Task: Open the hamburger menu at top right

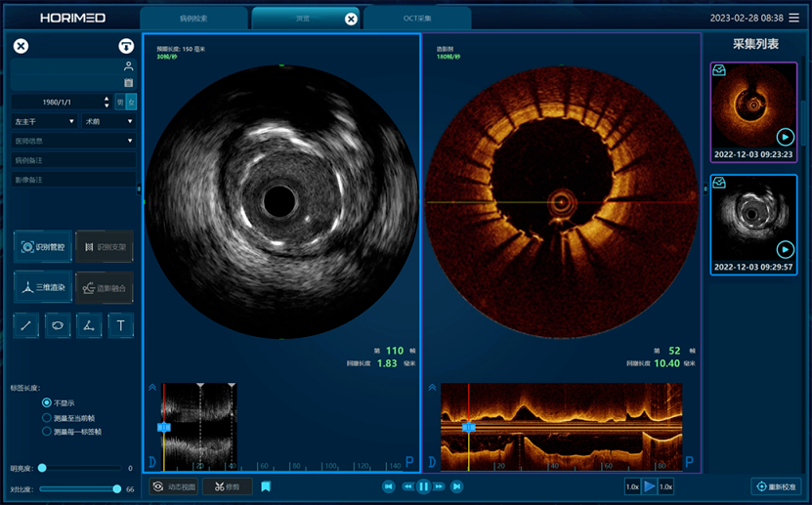Action: [x=793, y=19]
